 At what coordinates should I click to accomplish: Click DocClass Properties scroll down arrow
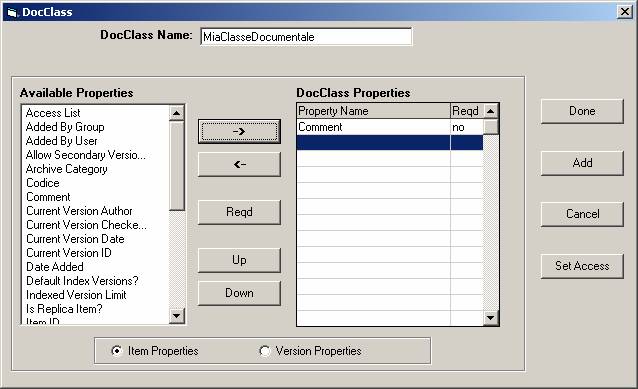491,318
